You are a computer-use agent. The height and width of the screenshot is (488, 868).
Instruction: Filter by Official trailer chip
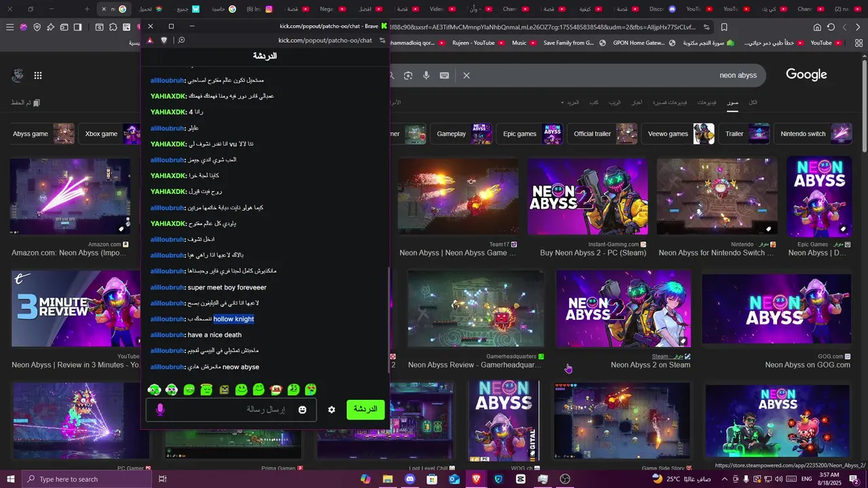coord(603,134)
